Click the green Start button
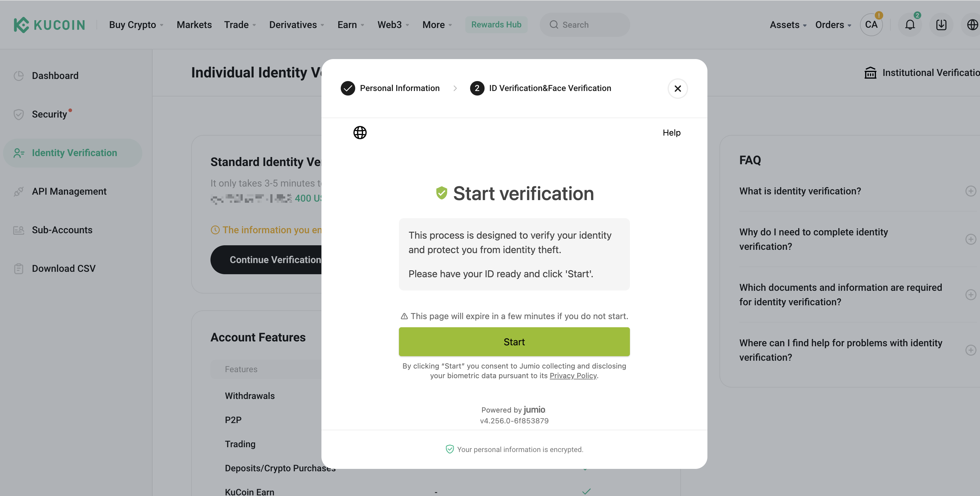Viewport: 980px width, 496px height. 514,341
